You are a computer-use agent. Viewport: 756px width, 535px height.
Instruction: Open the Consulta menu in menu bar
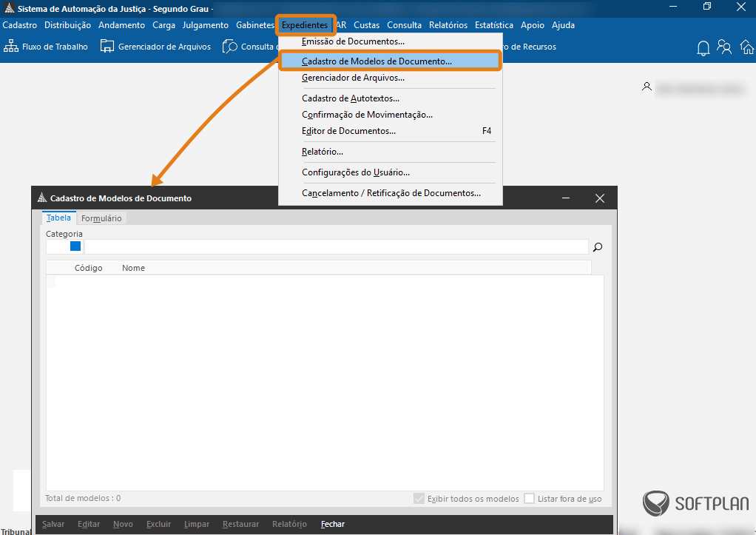tap(404, 25)
